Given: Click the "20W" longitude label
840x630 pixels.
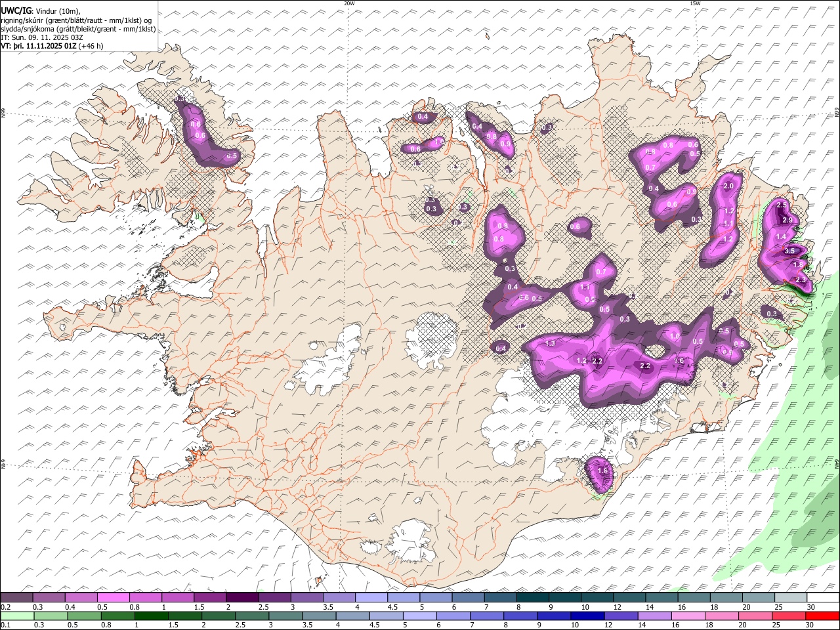Looking at the screenshot, I should click(x=349, y=4).
